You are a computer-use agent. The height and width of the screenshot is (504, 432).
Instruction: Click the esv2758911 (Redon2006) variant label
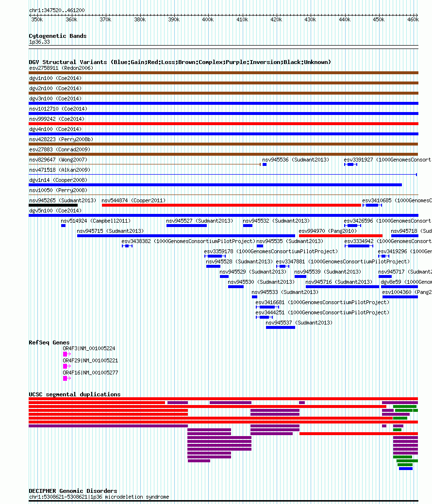point(61,68)
